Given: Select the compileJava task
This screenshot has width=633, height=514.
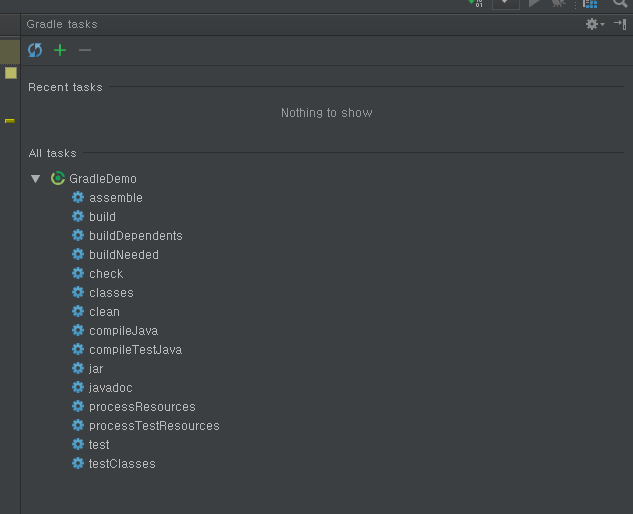Looking at the screenshot, I should tap(124, 331).
